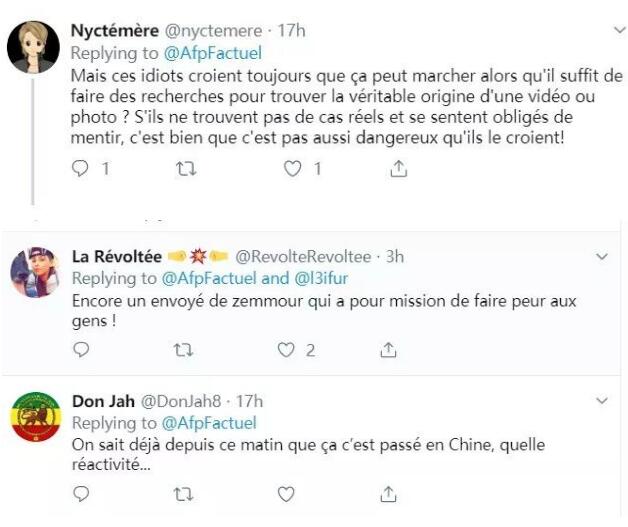The width and height of the screenshot is (628, 527).
Task: Reply to La Révoltée's tweet
Action: click(x=82, y=350)
